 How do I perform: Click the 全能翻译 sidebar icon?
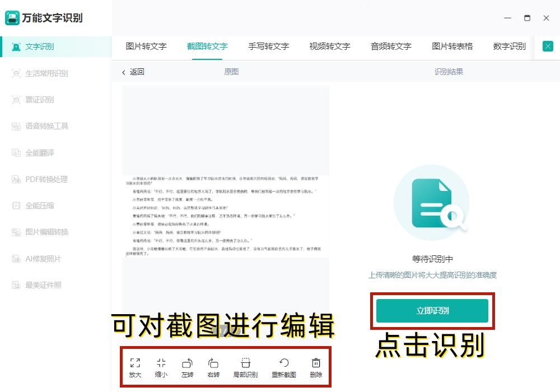[16, 153]
